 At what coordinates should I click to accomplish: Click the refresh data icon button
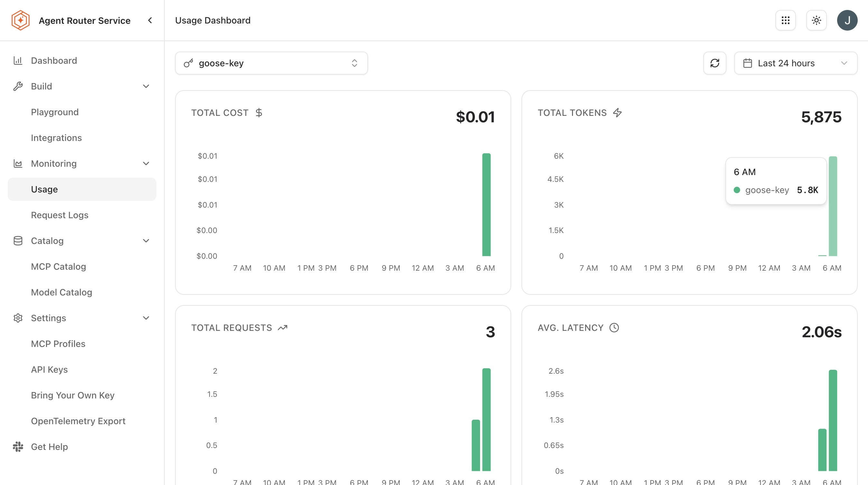(x=715, y=63)
